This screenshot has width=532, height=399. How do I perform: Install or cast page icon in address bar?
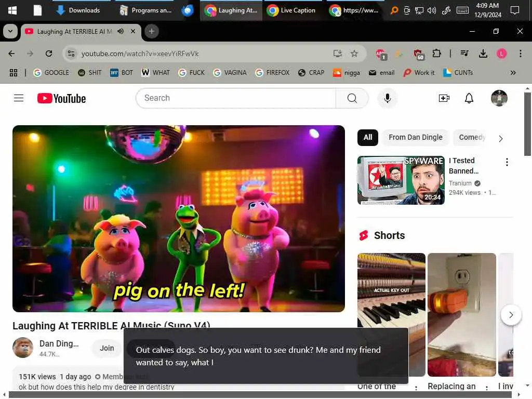(x=337, y=54)
